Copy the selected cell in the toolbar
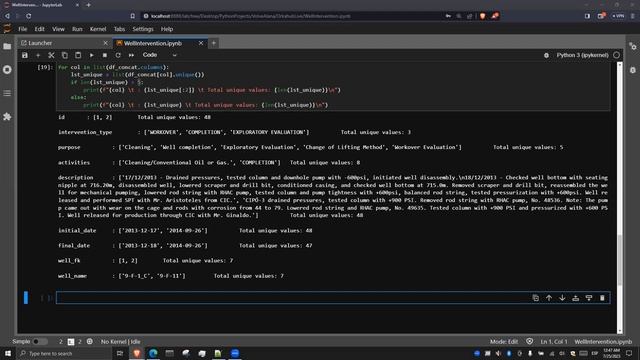 [x=64, y=55]
